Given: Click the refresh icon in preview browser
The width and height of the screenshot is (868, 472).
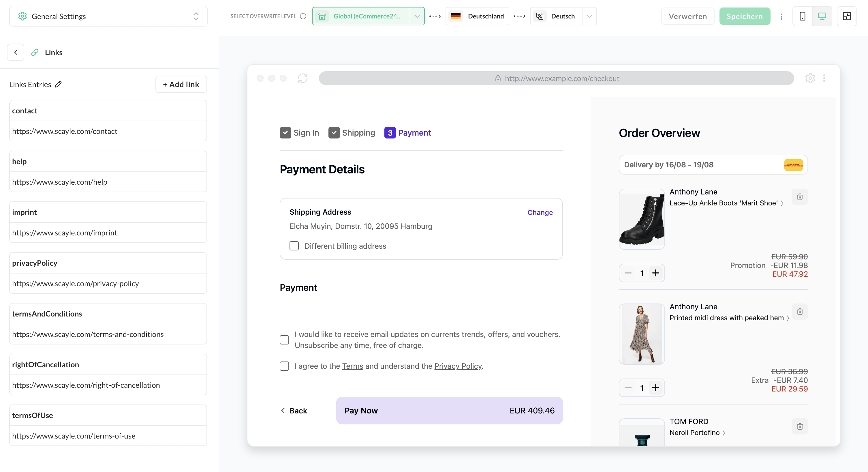Looking at the screenshot, I should point(303,78).
